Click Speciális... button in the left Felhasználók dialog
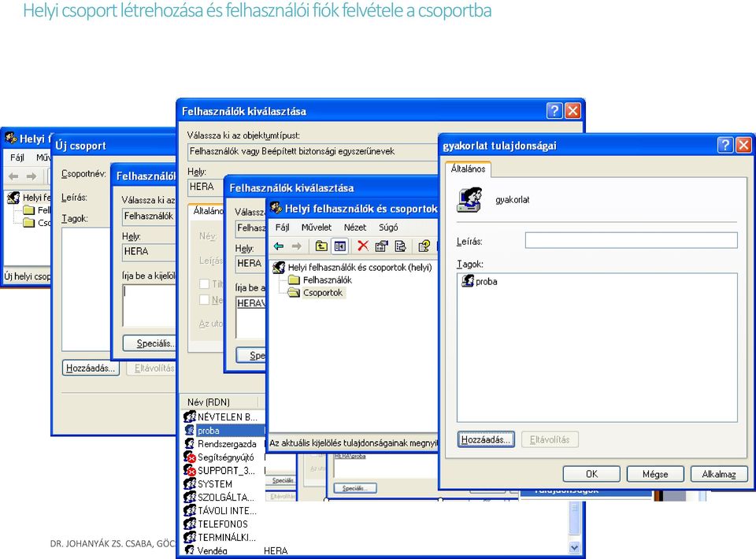Image resolution: width=756 pixels, height=559 pixels. 150,343
